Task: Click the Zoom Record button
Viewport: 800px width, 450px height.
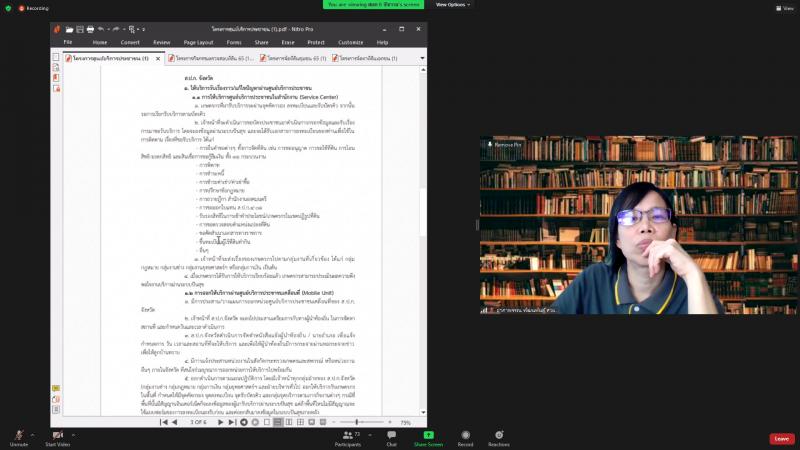Action: click(x=465, y=438)
